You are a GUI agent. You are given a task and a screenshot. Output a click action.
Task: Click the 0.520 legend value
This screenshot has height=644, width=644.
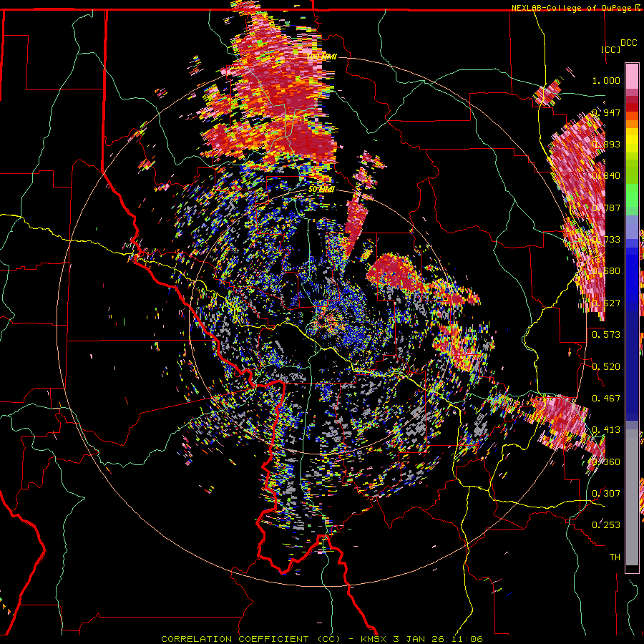tap(606, 366)
